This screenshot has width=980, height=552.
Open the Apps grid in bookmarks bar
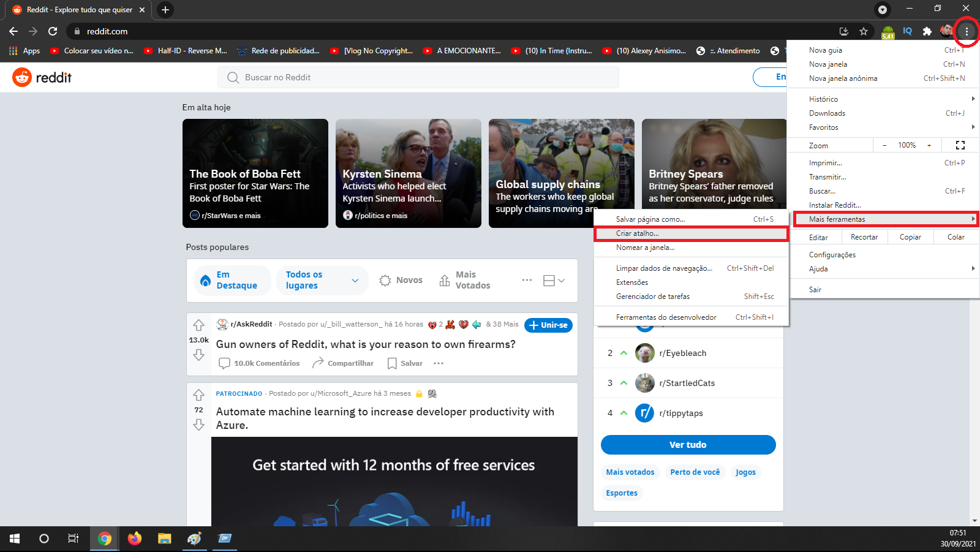point(24,51)
